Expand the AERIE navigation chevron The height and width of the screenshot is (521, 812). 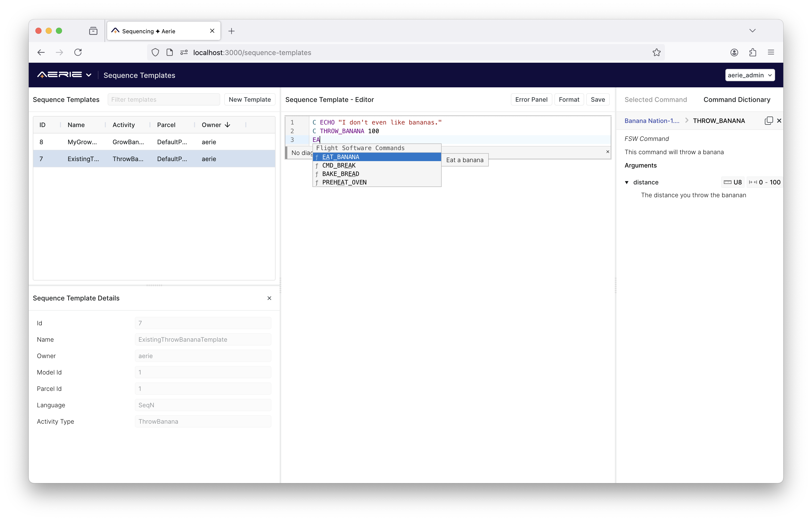[89, 75]
